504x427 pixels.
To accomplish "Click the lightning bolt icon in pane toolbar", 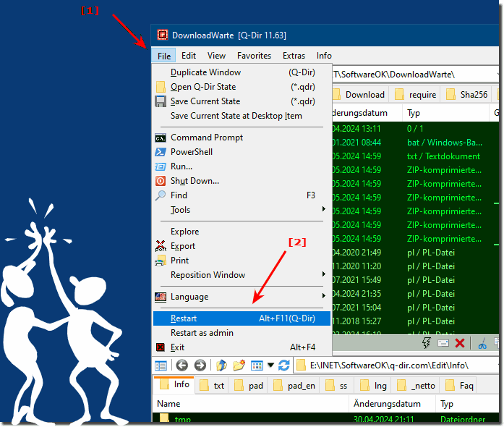I will (x=426, y=343).
